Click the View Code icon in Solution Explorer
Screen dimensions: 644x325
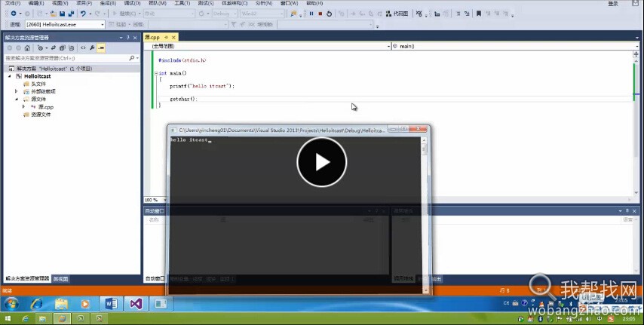pyautogui.click(x=83, y=48)
